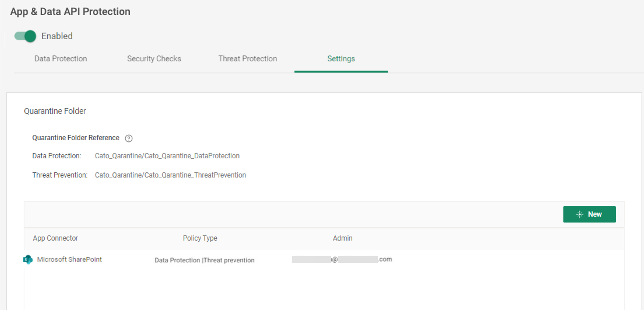
Task: Click the Cato_Qarantine_ThreatPrevention folder path
Action: coord(171,175)
